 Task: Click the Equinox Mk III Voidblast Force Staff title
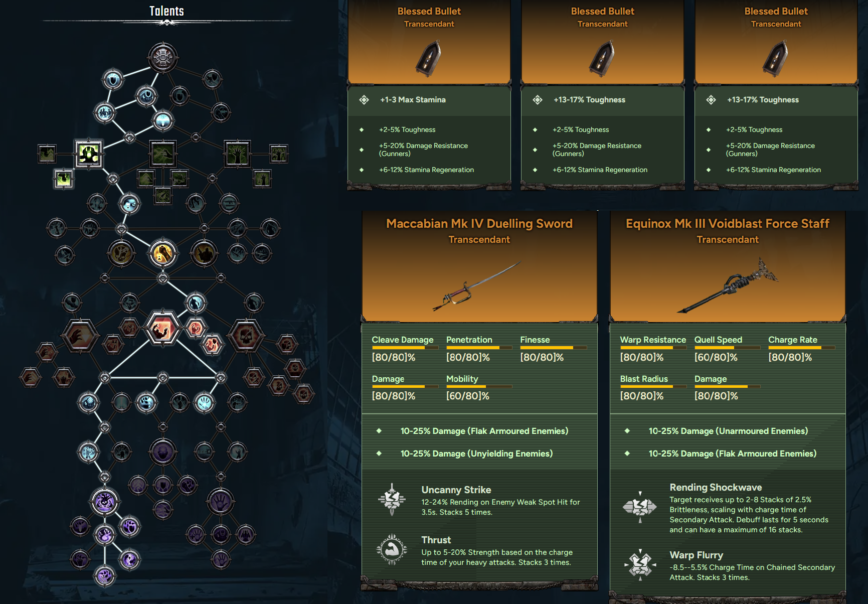pos(728,224)
